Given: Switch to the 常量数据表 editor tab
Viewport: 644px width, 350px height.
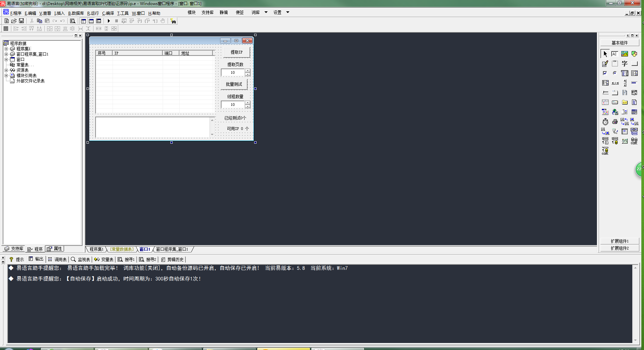Looking at the screenshot, I should coord(122,249).
